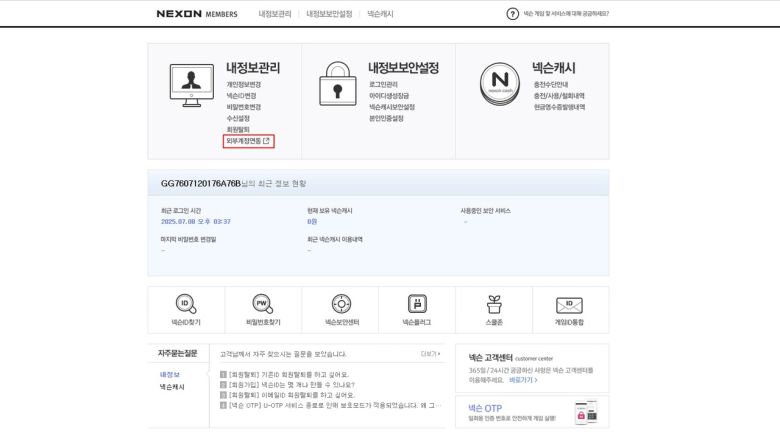Click the NEXON MEMBERS logo
Image resolution: width=780 pixels, height=439 pixels.
(x=197, y=14)
